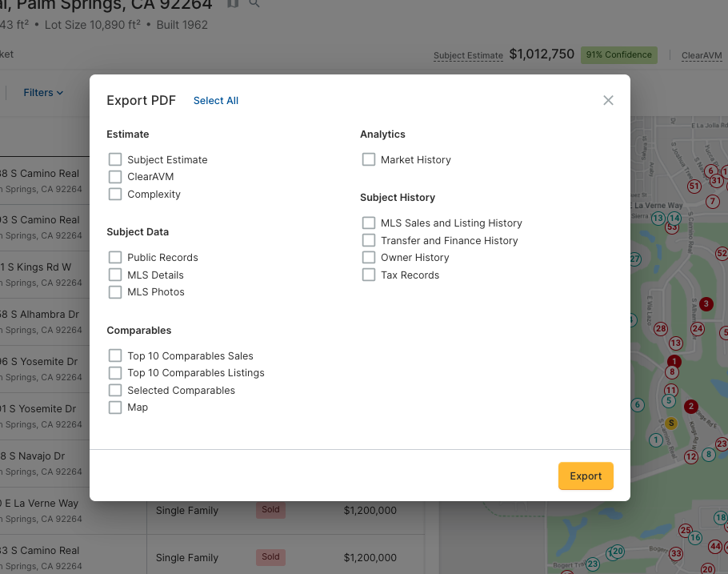Enable MLS Details checkbox
728x574 pixels.
click(115, 275)
